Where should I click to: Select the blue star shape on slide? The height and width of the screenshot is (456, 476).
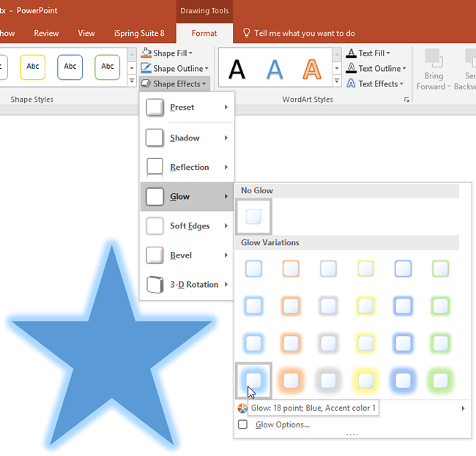click(111, 344)
